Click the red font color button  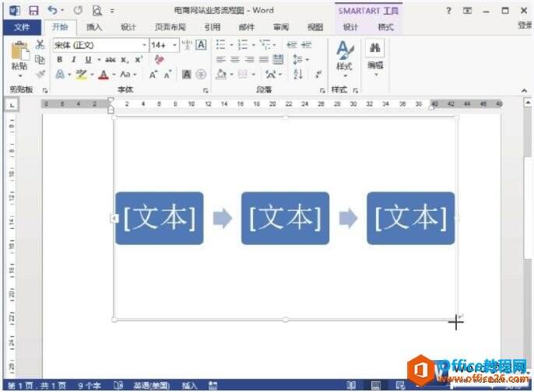[104, 74]
